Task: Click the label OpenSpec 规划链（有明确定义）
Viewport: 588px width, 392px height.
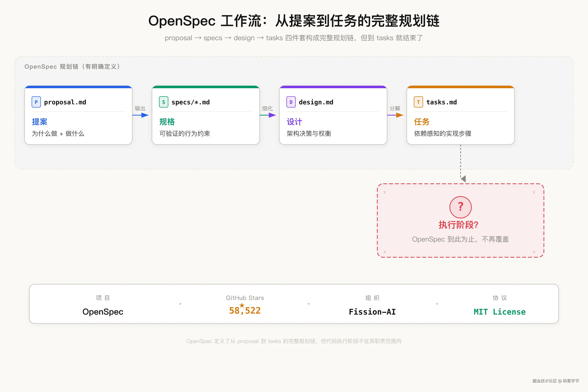Action: pyautogui.click(x=73, y=66)
